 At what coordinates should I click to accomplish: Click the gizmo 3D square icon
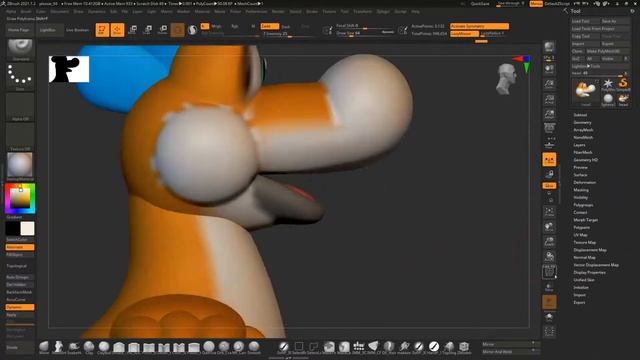(178, 30)
